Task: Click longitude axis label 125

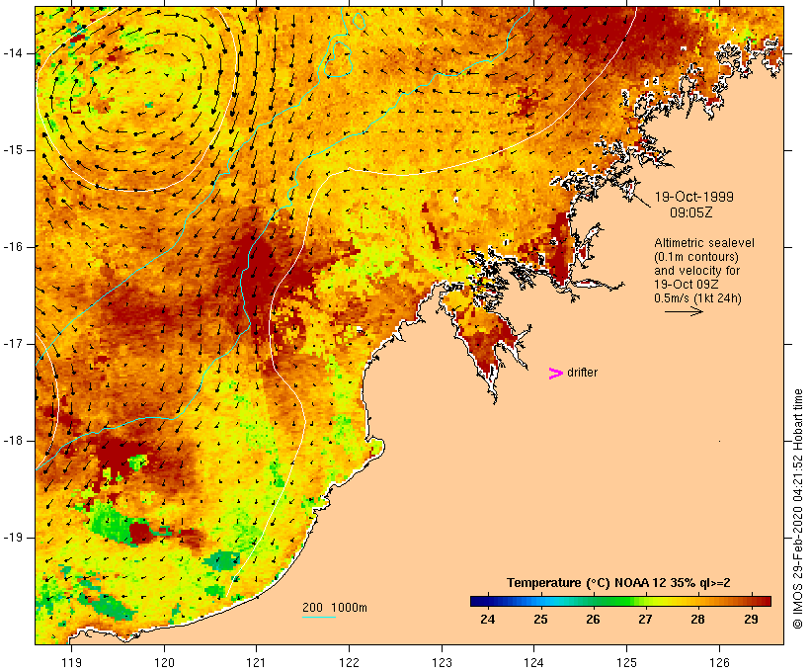Action: [x=626, y=662]
